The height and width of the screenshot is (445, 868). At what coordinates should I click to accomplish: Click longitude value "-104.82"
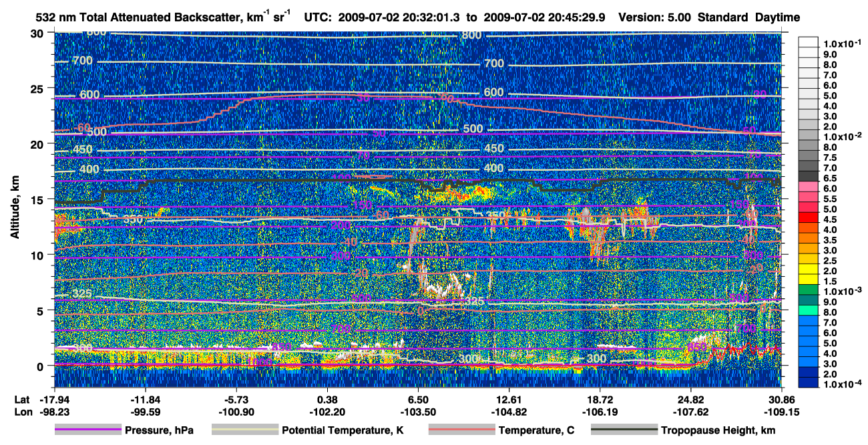point(509,412)
